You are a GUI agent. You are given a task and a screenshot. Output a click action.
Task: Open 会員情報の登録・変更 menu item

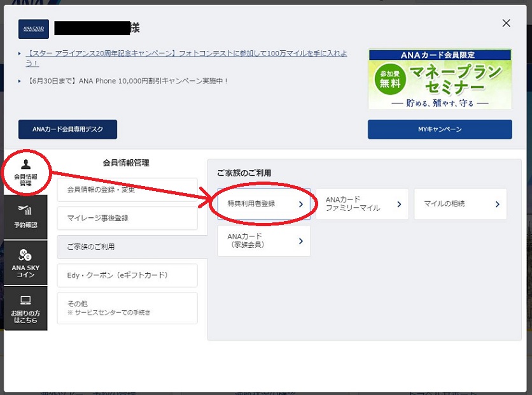point(127,190)
